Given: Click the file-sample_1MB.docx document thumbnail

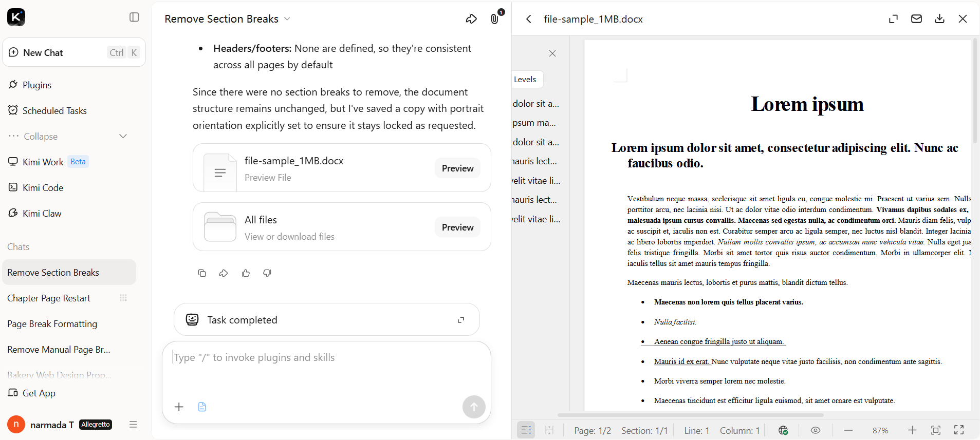Looking at the screenshot, I should point(220,172).
